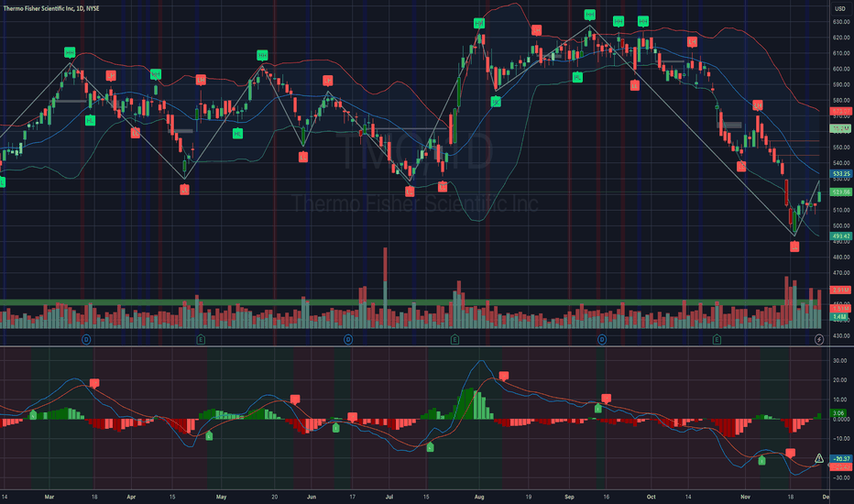The width and height of the screenshot is (854, 504).
Task: Click the warning triangle icon in MACD pane
Action: [x=818, y=458]
